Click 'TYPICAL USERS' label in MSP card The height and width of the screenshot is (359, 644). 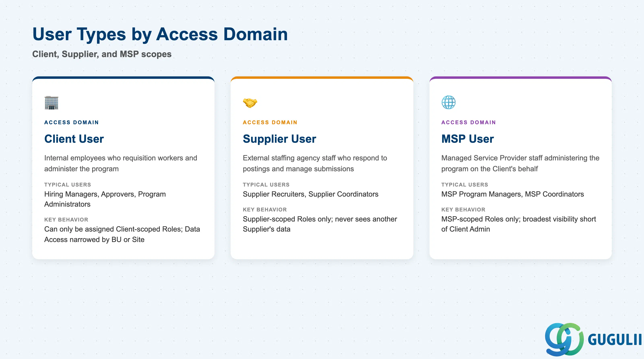(x=464, y=185)
